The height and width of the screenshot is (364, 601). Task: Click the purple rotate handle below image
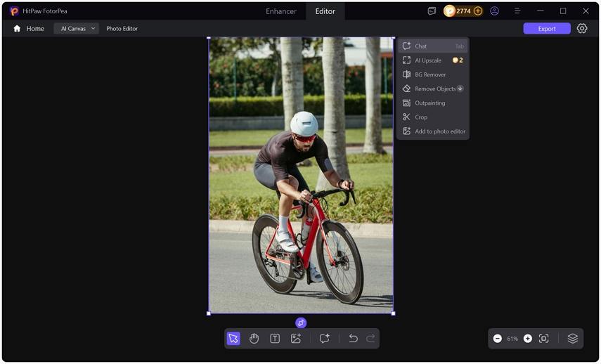[301, 323]
